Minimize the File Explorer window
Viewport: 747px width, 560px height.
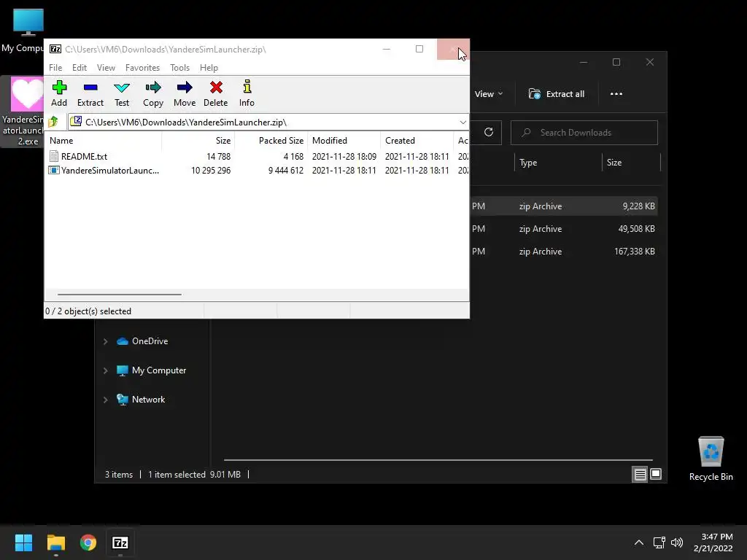click(x=584, y=63)
